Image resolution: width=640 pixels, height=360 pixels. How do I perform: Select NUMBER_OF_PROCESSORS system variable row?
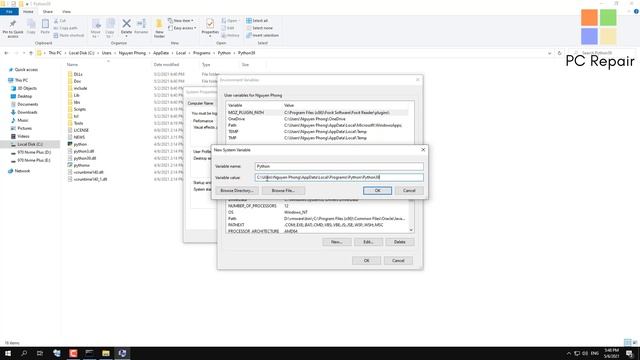tap(317, 206)
